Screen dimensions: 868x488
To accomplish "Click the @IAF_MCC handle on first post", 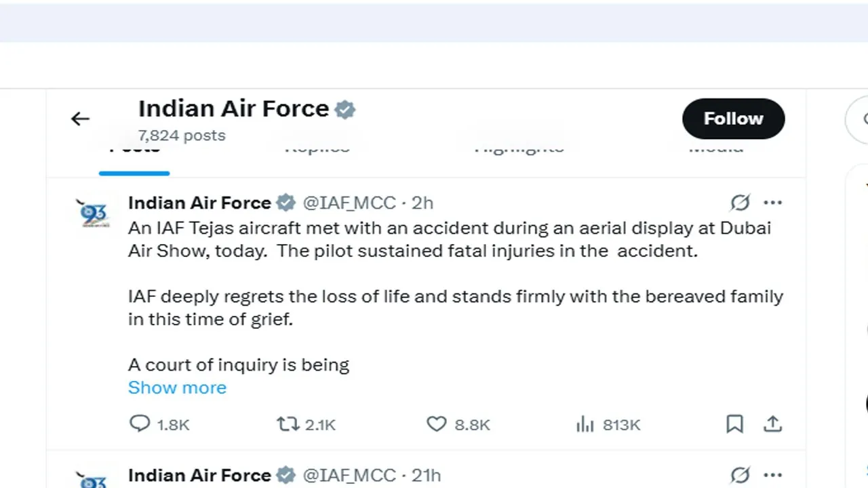I will coord(349,203).
